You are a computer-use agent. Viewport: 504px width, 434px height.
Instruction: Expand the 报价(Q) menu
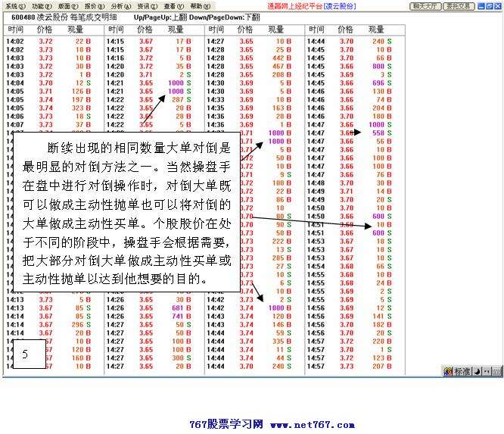click(x=94, y=5)
